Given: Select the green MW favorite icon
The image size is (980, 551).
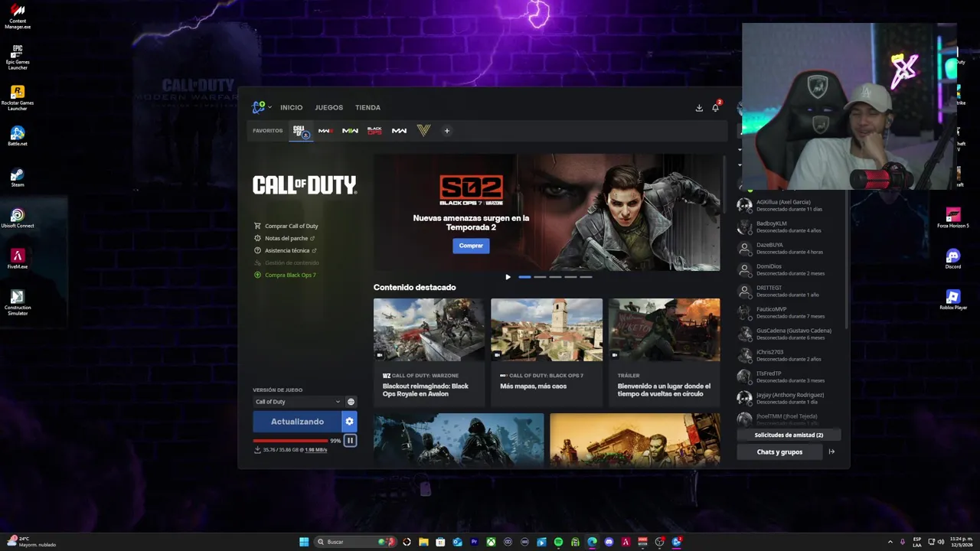Looking at the screenshot, I should click(x=350, y=131).
